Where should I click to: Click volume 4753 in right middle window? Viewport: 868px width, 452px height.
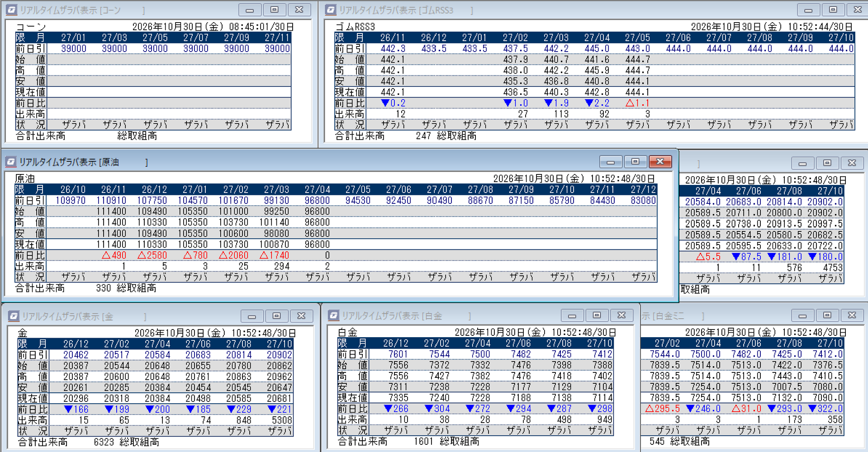click(x=833, y=268)
